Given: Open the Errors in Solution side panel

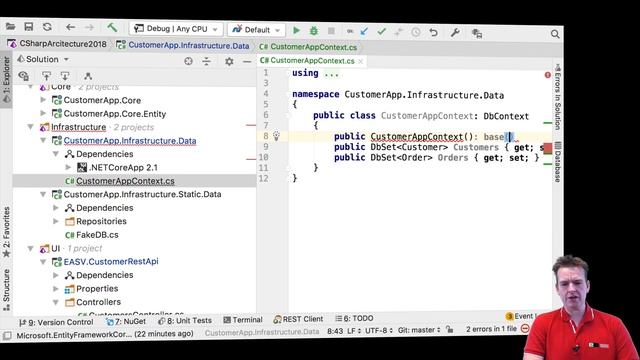Looking at the screenshot, I should pos(558,97).
